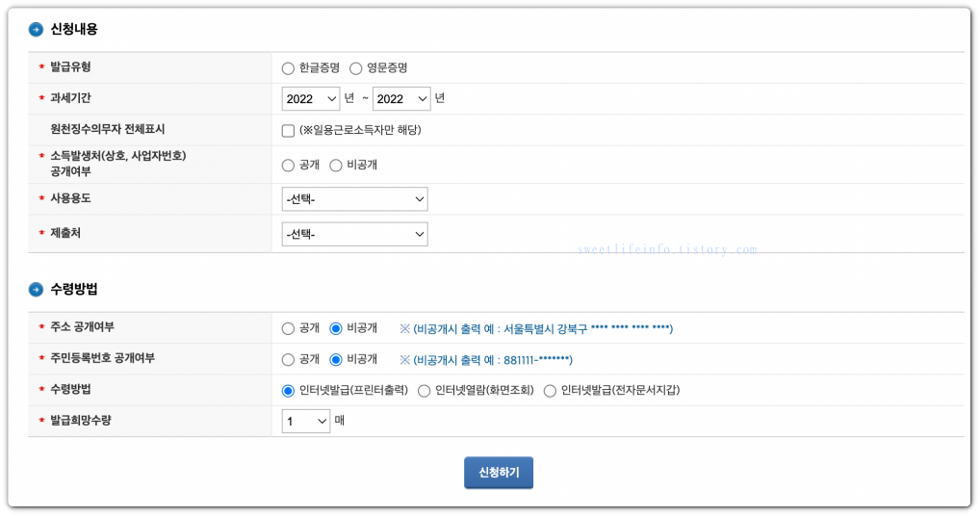The image size is (980, 516).
Task: Select 공개 for 주민등록번호 공개여부
Action: click(288, 360)
